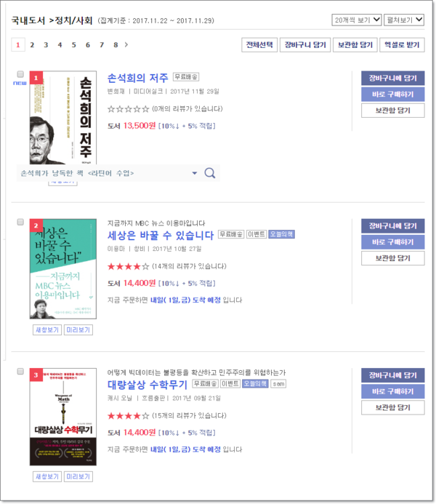436x504 pixels.
Task: Click the magnifier search icon
Action: (x=210, y=173)
